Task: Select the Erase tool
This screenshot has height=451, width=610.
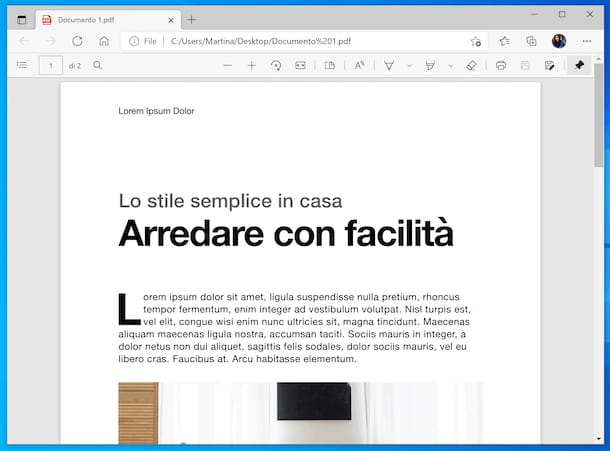Action: pos(471,65)
